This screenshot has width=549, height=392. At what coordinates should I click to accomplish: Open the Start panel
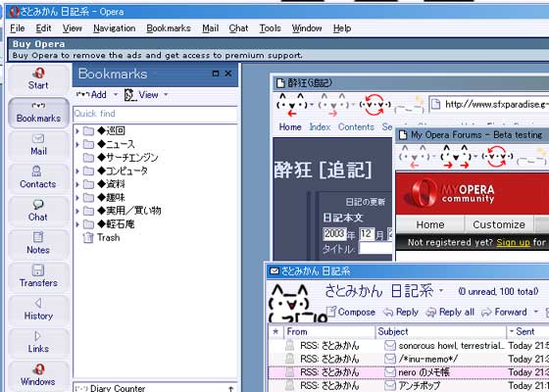pyautogui.click(x=38, y=78)
